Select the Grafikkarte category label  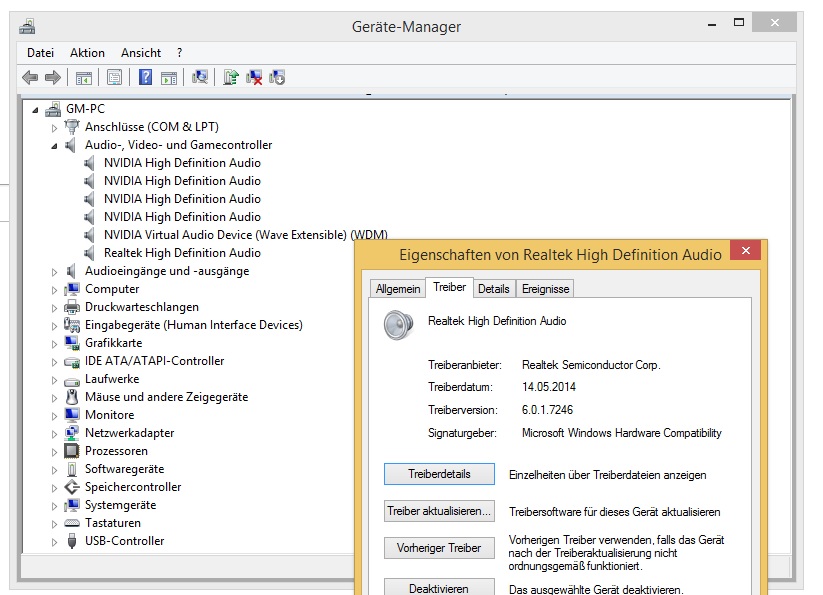(113, 343)
